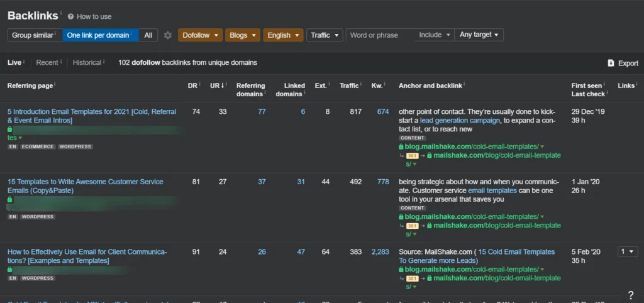Select the All links mode

(x=148, y=35)
